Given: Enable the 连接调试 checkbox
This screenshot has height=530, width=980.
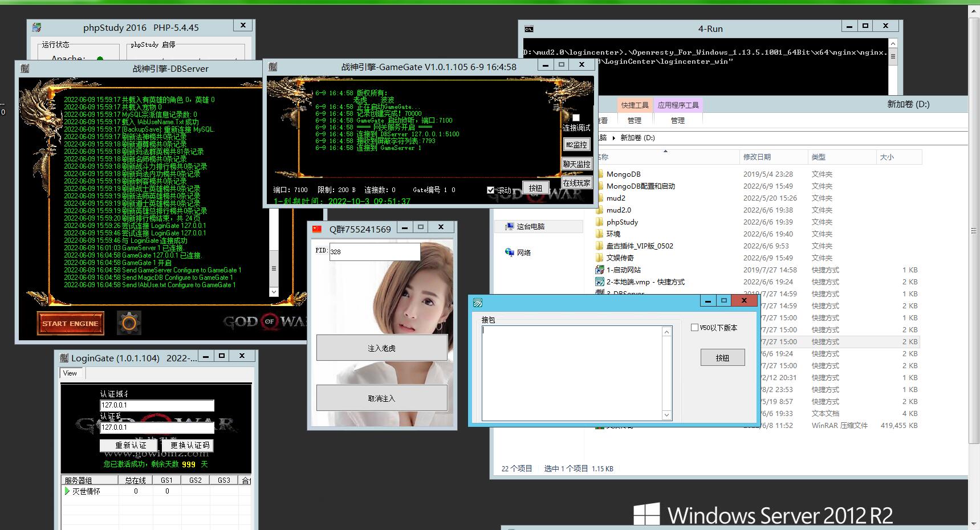Looking at the screenshot, I should (x=576, y=118).
